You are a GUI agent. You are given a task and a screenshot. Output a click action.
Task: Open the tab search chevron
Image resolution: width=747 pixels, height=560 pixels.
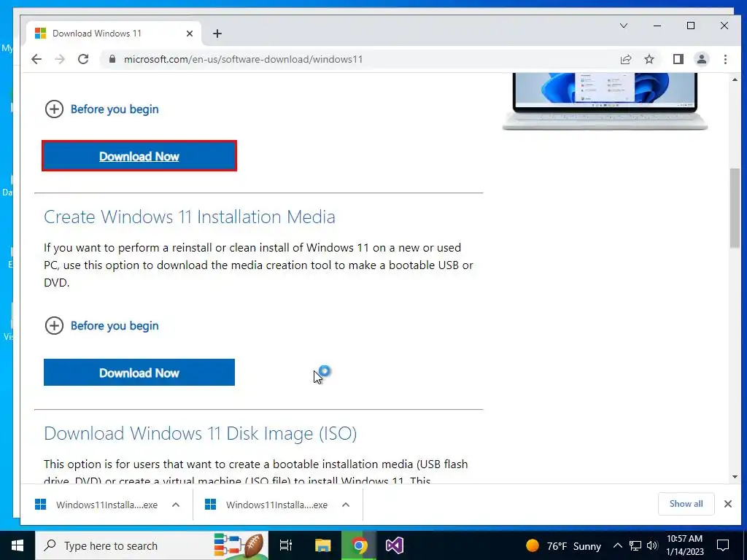623,26
